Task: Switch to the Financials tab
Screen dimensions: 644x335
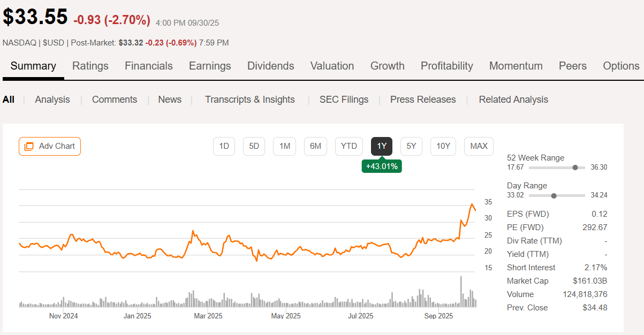Action: 148,66
